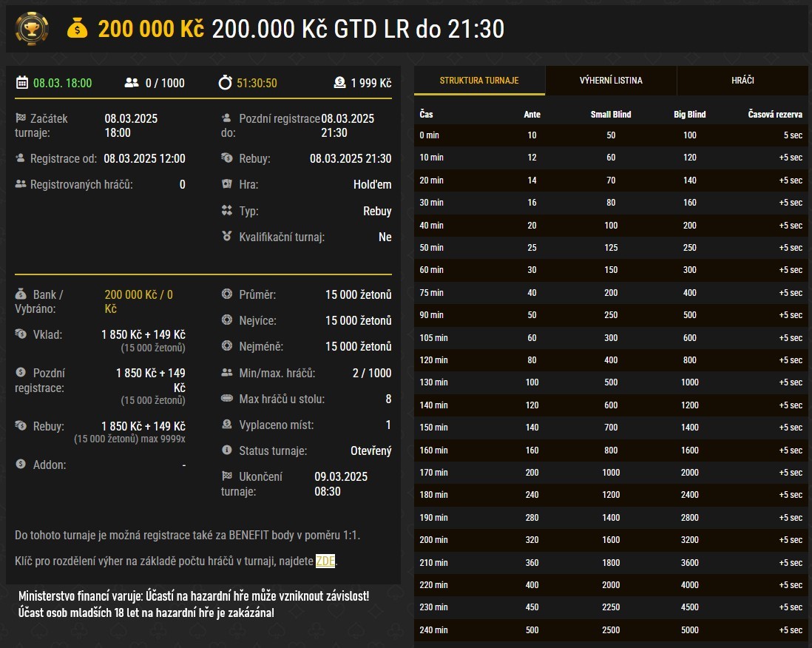The width and height of the screenshot is (812, 648).
Task: Click the coin icon beside Vklad
Action: [x=21, y=334]
